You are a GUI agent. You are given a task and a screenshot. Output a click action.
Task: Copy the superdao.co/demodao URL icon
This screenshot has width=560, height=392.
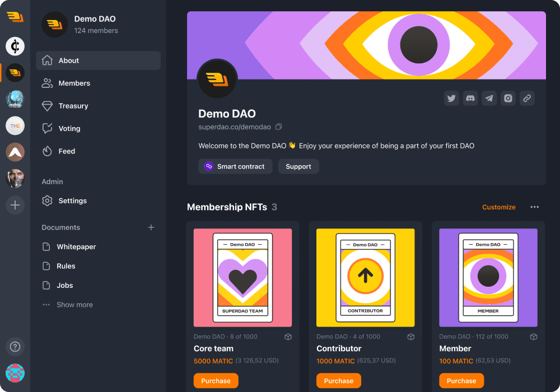coord(278,127)
